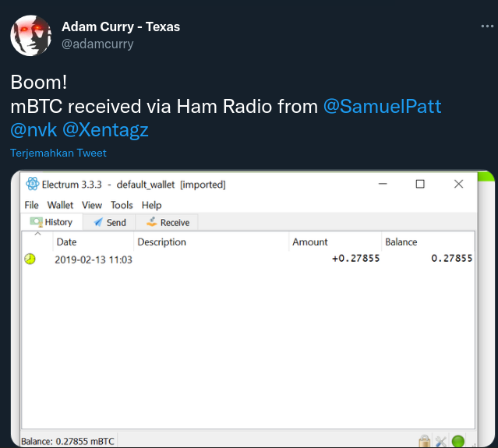Screen dimensions: 498x448
Task: Click Terjemahkan Tweet to translate
Action: point(58,153)
